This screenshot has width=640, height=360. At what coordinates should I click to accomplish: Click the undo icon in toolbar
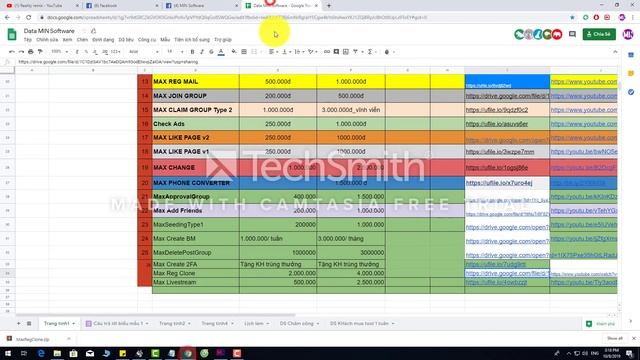11,52
